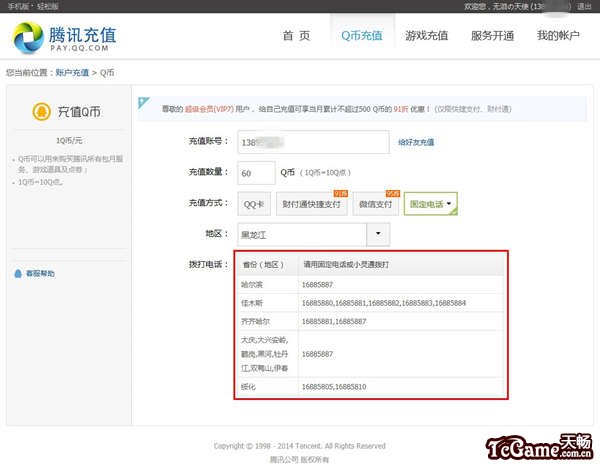Select the 绥化 region cell
Image resolution: width=600 pixels, height=468 pixels.
pos(268,387)
